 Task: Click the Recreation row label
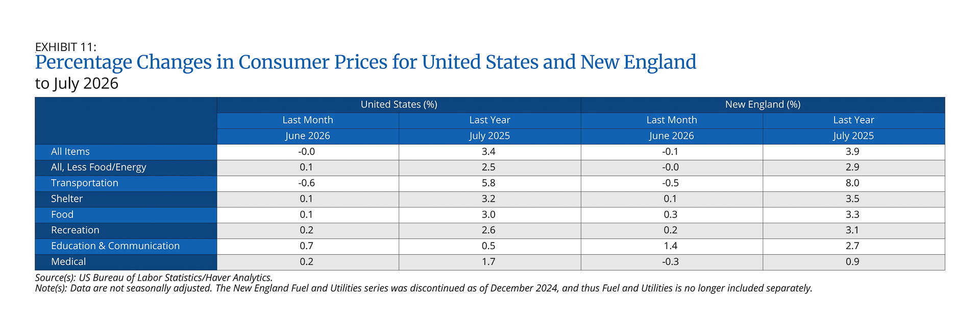click(75, 230)
